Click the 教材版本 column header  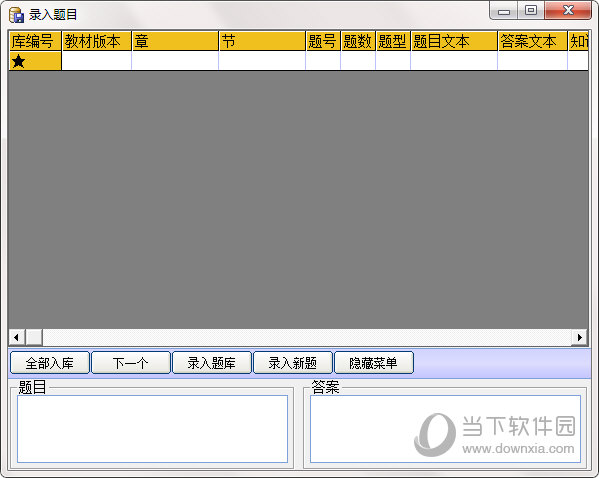97,41
